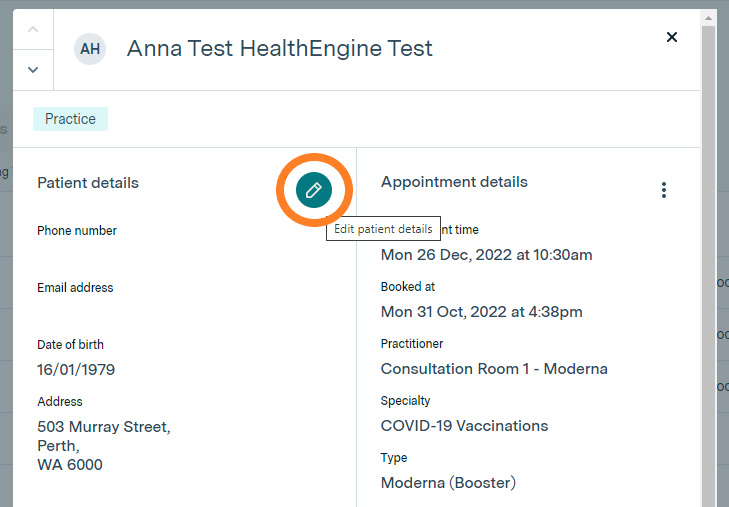Click the Phone number field label

(x=77, y=231)
